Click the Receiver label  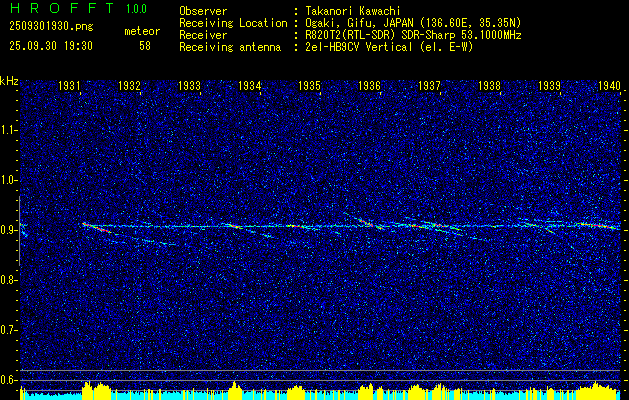(x=203, y=35)
